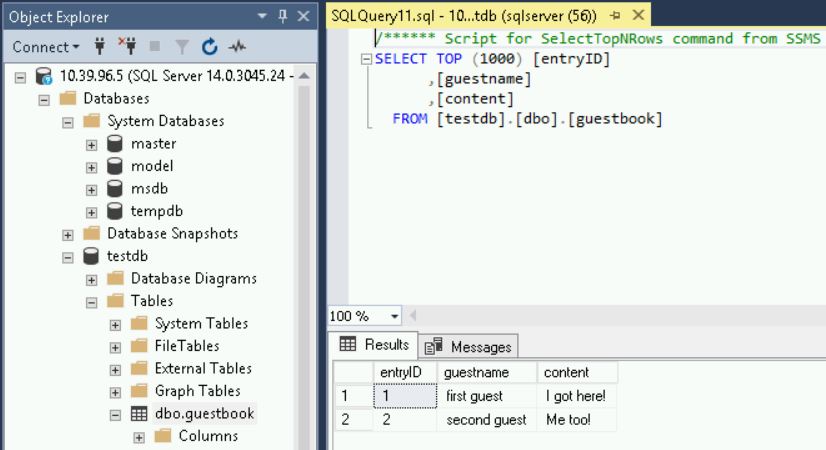This screenshot has width=826, height=450.
Task: Expand the Columns folder under dbo.guestbook
Action: point(139,436)
